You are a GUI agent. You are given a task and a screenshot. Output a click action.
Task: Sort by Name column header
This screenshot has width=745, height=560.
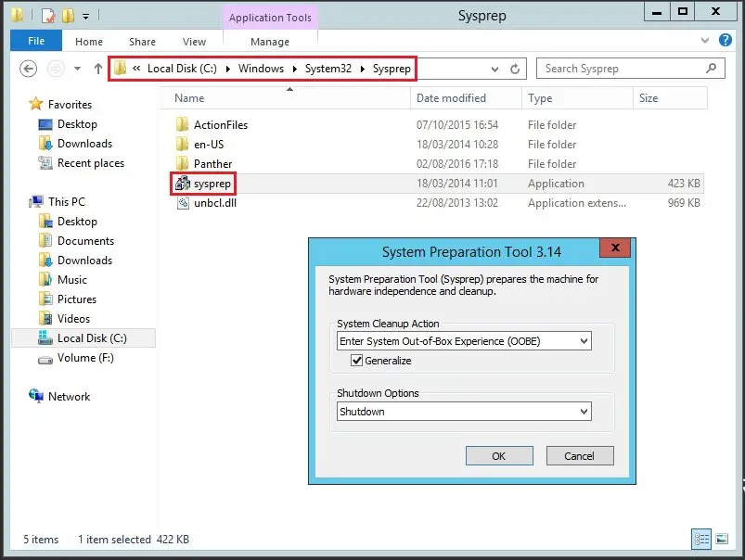click(285, 98)
